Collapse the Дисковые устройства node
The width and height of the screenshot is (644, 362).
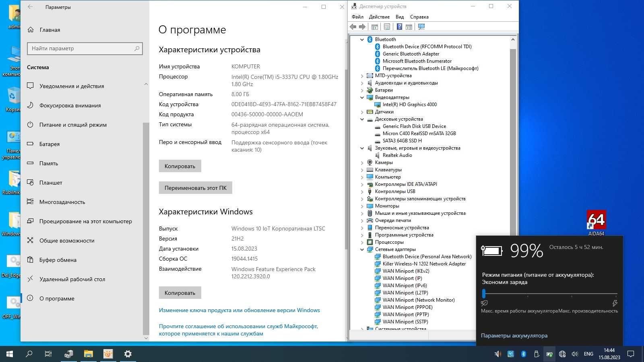click(362, 119)
